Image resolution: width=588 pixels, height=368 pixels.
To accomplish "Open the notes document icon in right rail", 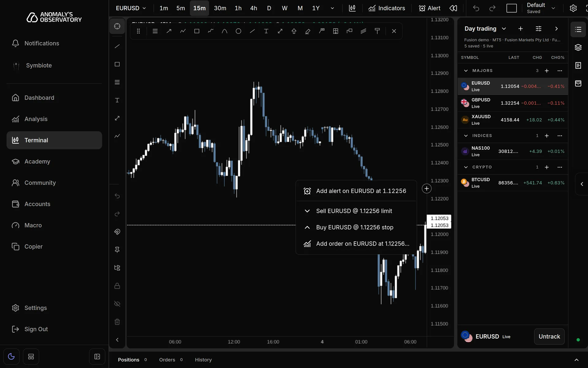I will tap(578, 66).
